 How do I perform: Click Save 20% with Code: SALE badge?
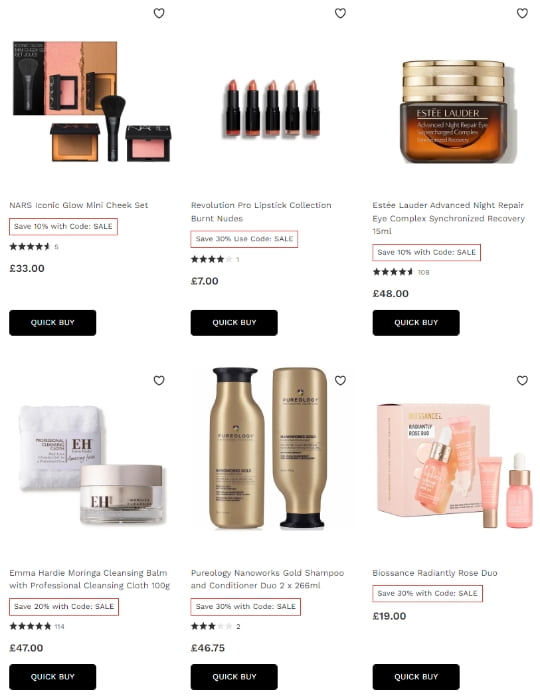pos(64,607)
